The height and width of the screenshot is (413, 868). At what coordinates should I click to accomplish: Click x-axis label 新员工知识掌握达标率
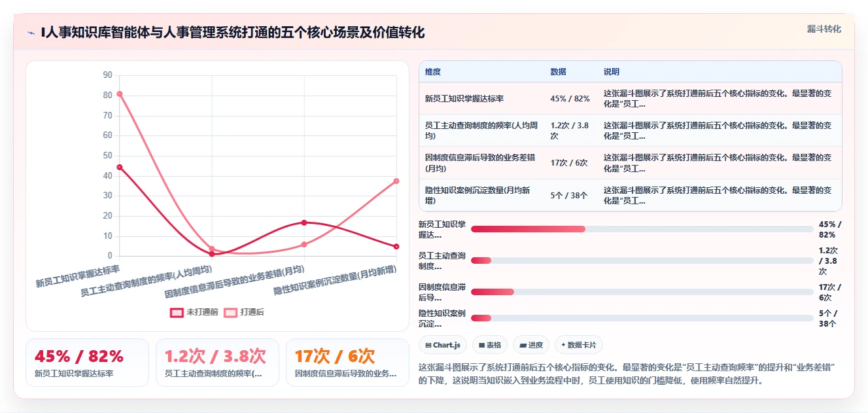78,276
